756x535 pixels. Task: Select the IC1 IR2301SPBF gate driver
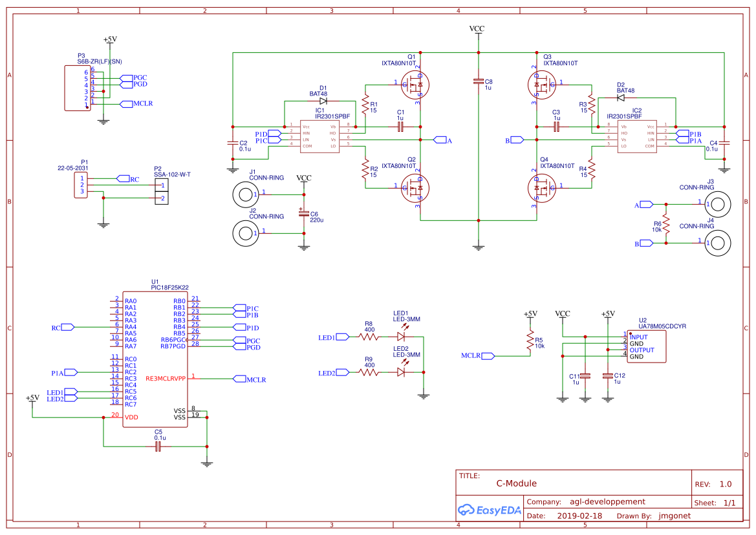point(319,136)
